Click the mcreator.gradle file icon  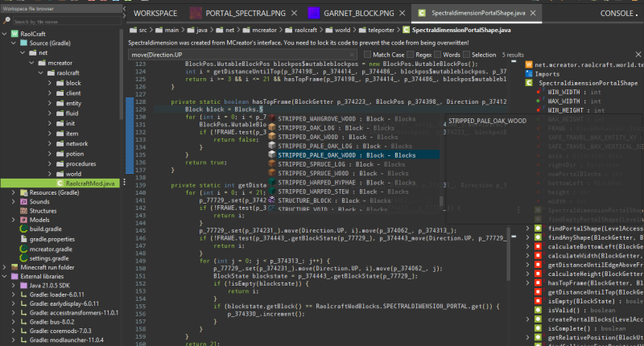pos(24,249)
